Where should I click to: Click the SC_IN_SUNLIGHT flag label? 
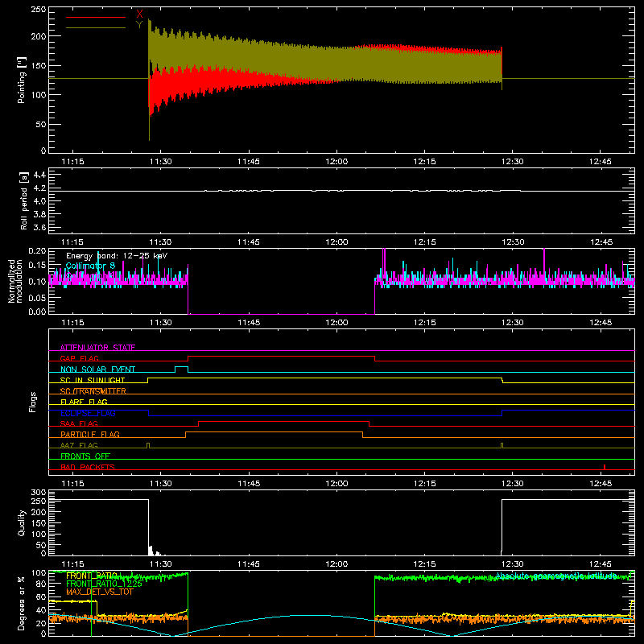(93, 380)
